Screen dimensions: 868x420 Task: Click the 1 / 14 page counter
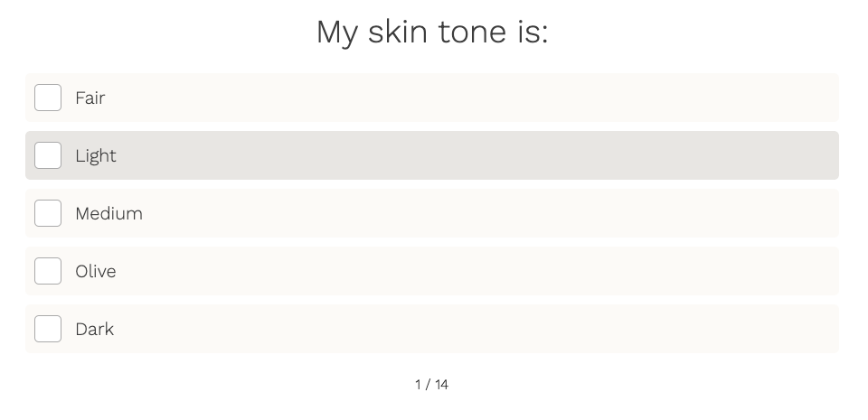point(432,385)
